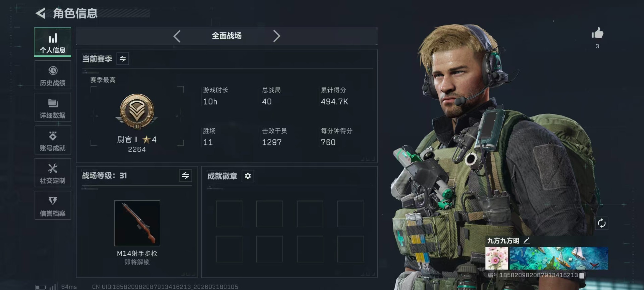Click the 尉官 II rank badge
The image size is (644, 290).
click(137, 111)
